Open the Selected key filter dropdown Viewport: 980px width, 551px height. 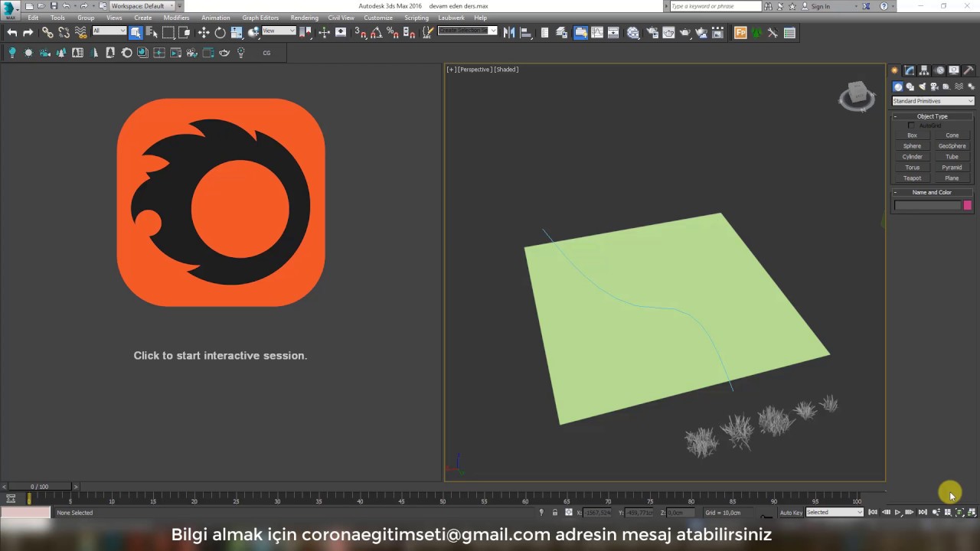coord(835,512)
